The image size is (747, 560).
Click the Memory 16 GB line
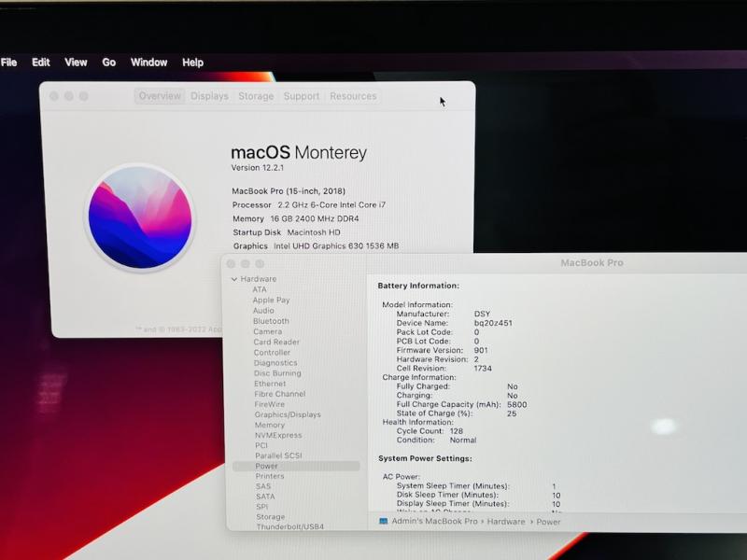295,218
